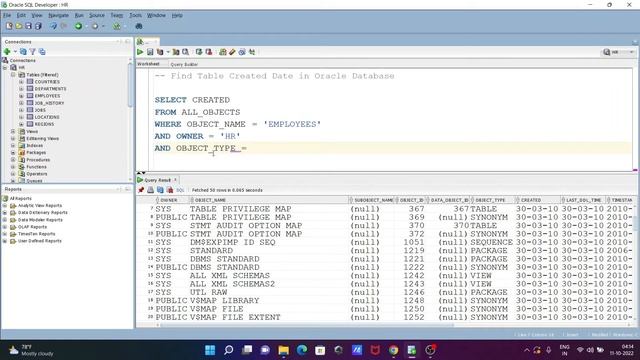The image size is (640, 360).
Task: Click the grey Forward navigation icon
Action: [95, 26]
